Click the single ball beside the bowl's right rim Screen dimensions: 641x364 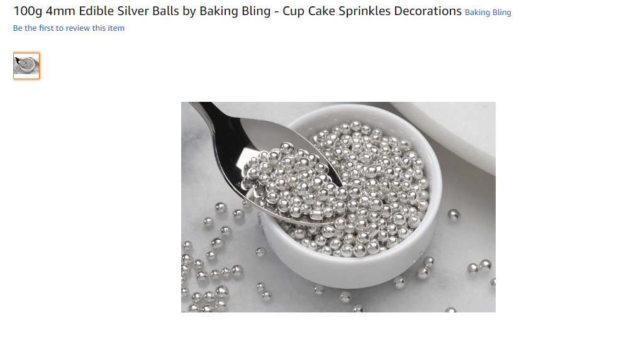(454, 214)
